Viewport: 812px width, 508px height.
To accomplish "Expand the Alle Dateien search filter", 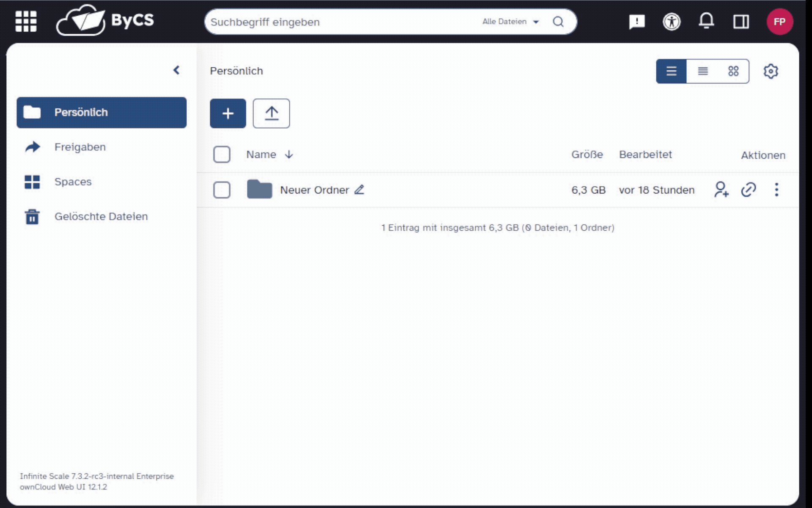I will (511, 22).
